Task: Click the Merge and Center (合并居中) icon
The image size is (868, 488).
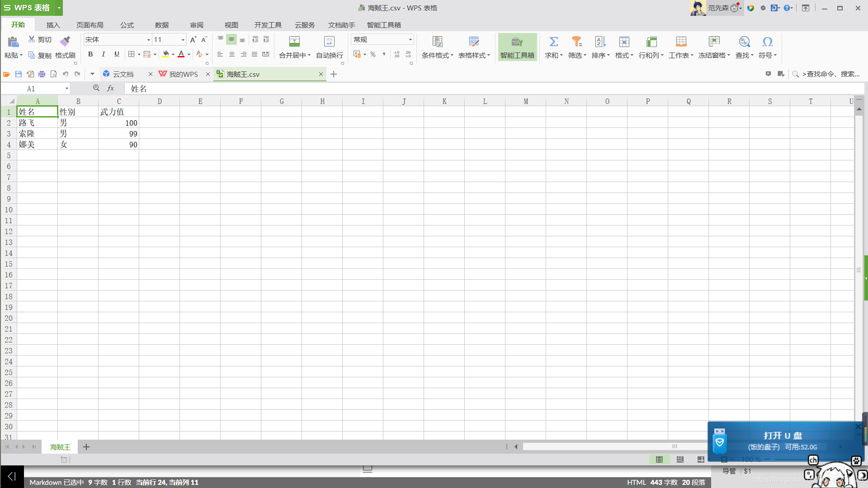Action: (294, 42)
